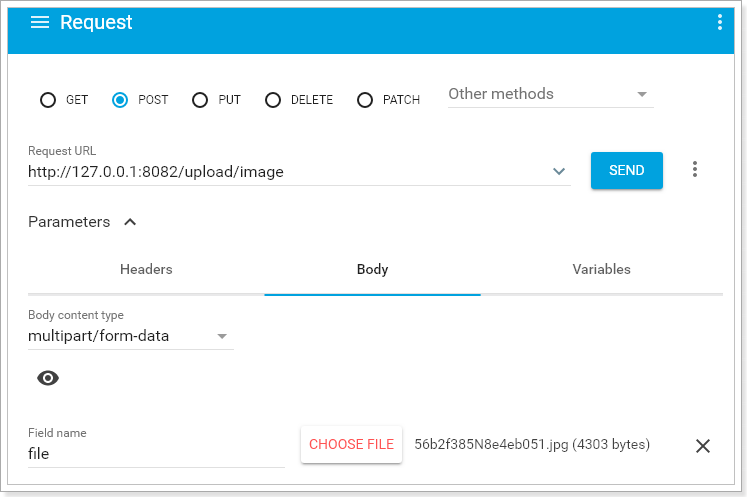Viewport: 747px width, 497px height.
Task: Open the top-right app options menu
Action: (x=720, y=23)
